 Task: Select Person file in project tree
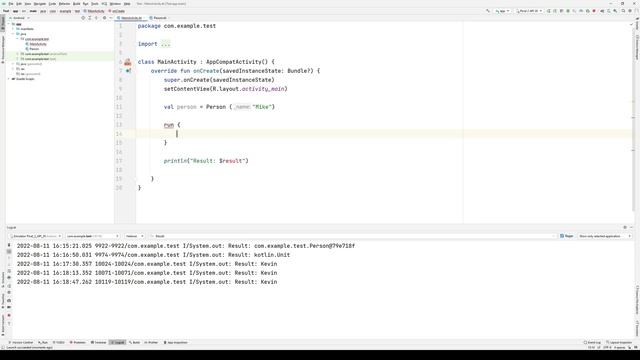point(34,49)
